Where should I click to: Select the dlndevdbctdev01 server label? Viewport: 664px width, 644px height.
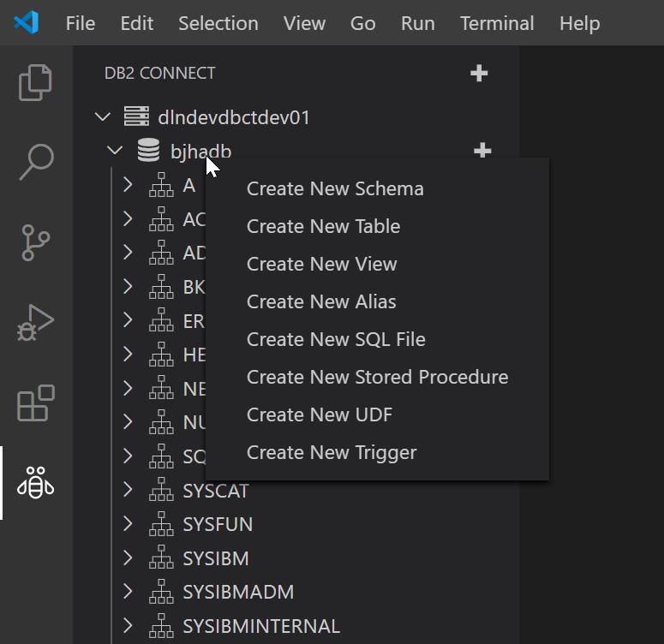(x=234, y=117)
